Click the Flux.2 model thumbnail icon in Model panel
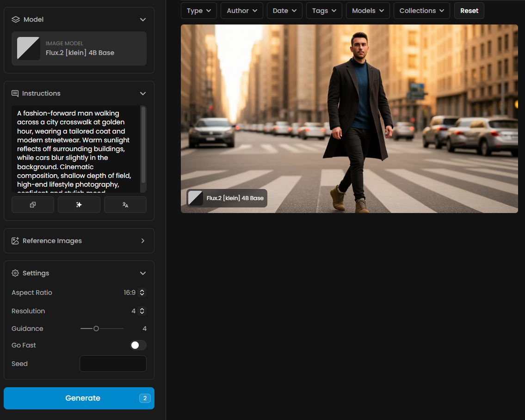Image resolution: width=525 pixels, height=420 pixels. (28, 49)
